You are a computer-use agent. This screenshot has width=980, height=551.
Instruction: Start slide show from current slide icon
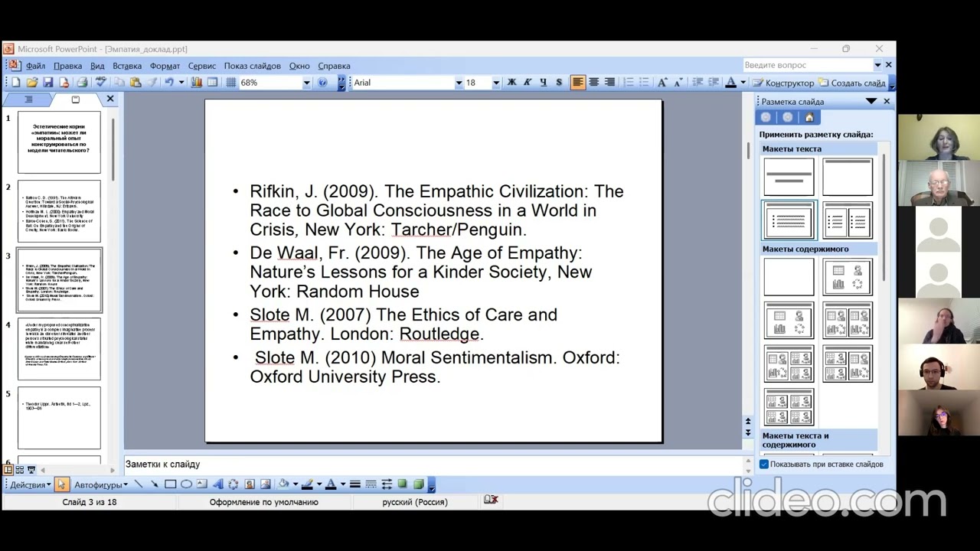coord(31,470)
